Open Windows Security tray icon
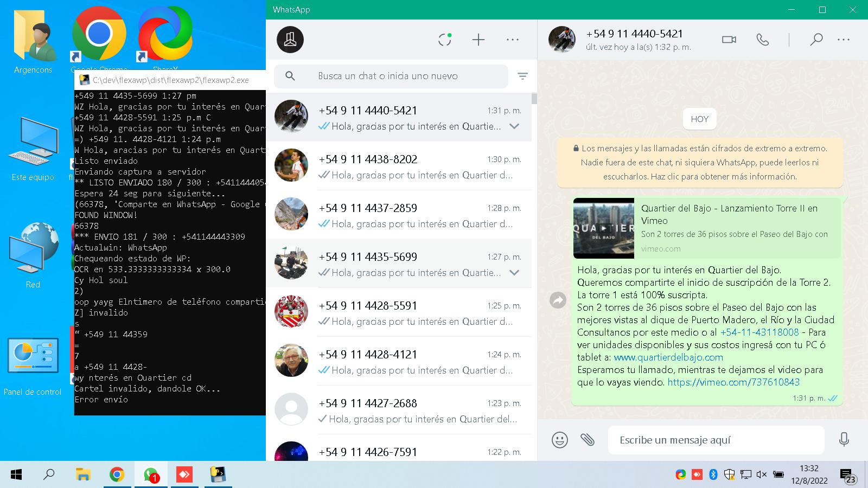 coord(729,474)
